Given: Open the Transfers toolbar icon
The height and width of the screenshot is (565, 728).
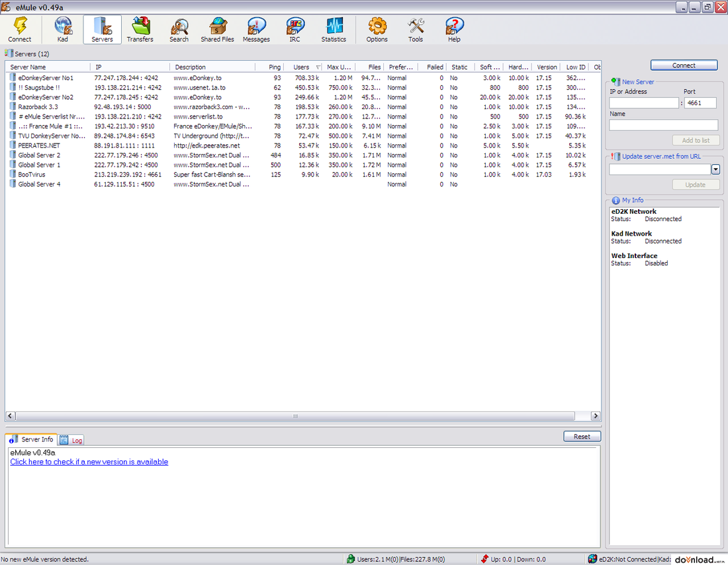Looking at the screenshot, I should click(x=140, y=26).
